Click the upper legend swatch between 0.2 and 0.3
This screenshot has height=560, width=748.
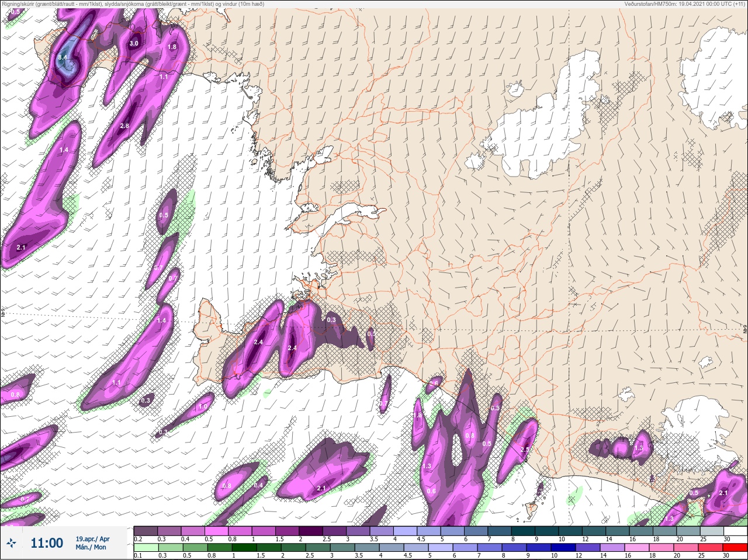(x=146, y=531)
